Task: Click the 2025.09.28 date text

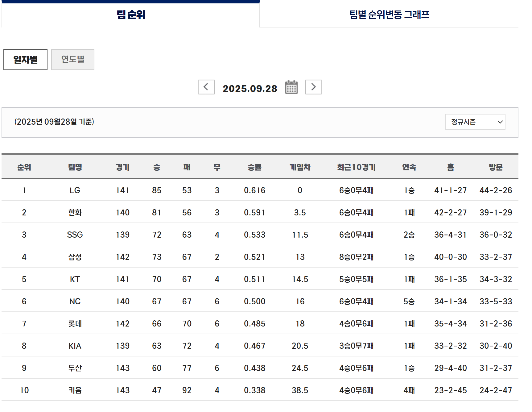Action: click(x=250, y=89)
